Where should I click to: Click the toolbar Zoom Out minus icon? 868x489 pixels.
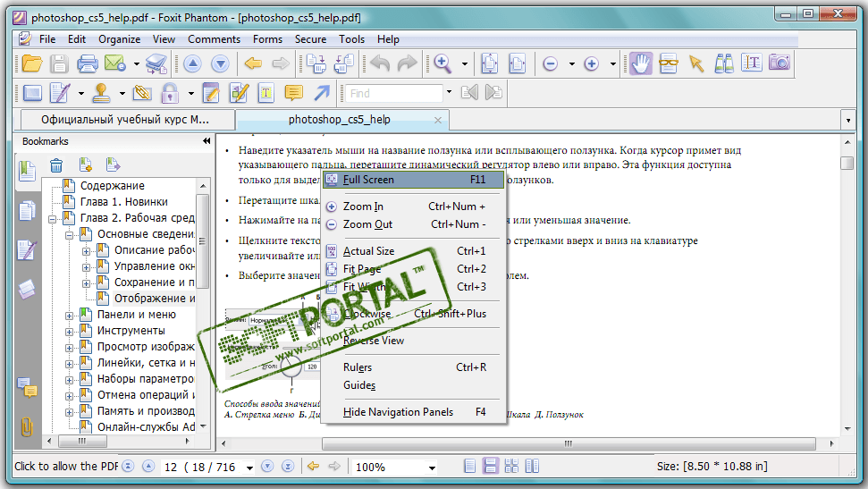551,63
